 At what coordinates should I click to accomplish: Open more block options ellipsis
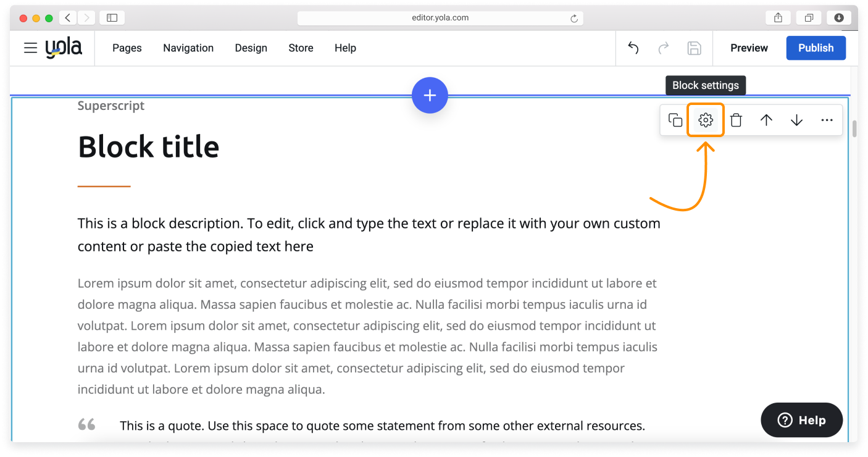point(827,120)
